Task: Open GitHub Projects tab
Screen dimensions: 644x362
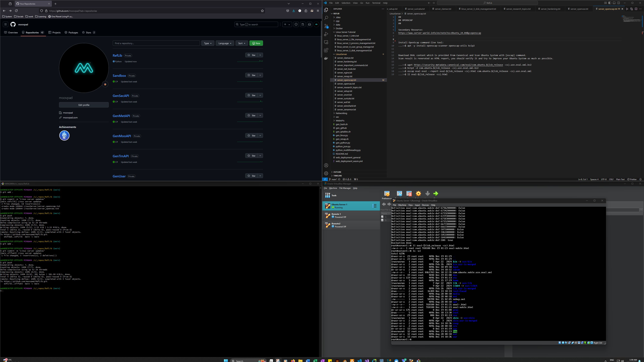Action: click(55, 33)
